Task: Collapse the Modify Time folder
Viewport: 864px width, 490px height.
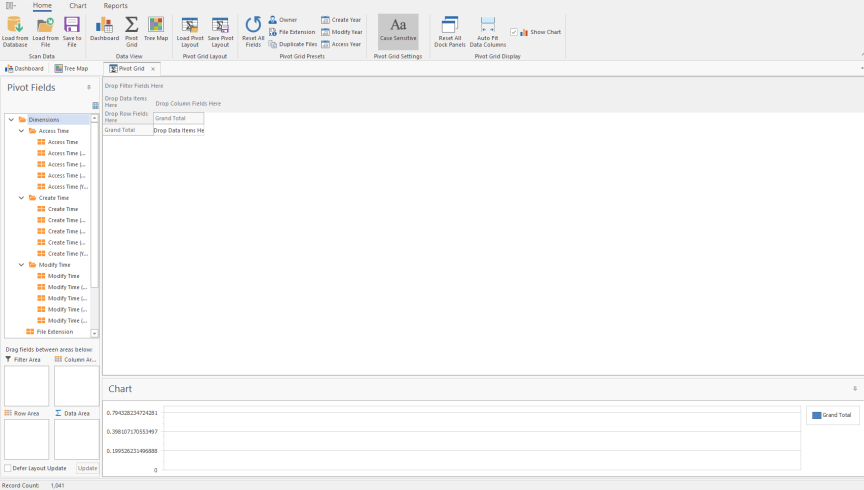Action: 21,265
